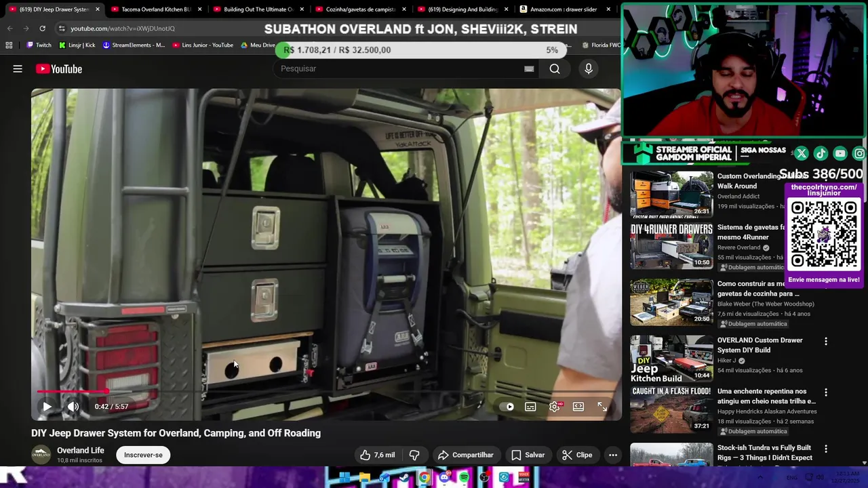Open Steam in taskbar

click(405, 478)
